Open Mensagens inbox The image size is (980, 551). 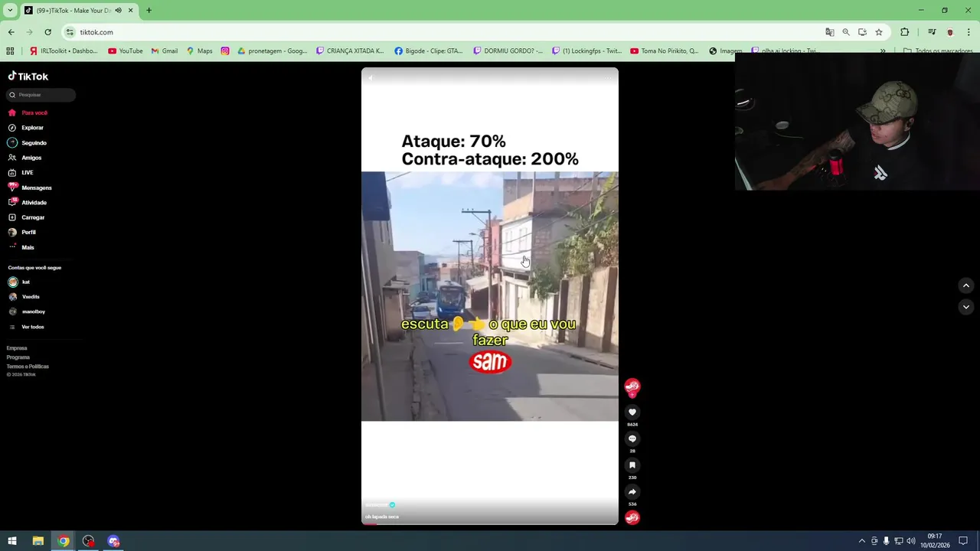(31, 187)
